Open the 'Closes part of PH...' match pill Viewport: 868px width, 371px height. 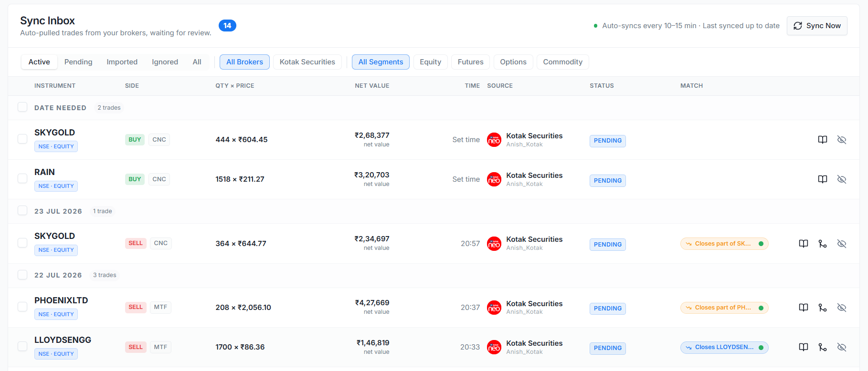[724, 308]
